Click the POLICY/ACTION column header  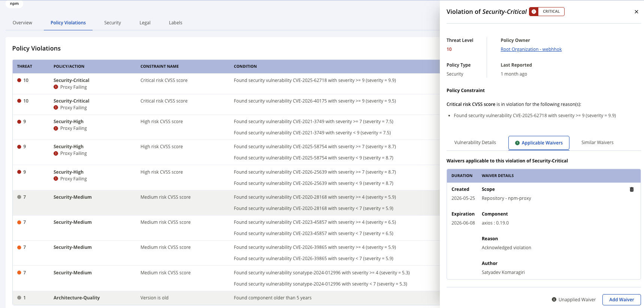point(69,67)
